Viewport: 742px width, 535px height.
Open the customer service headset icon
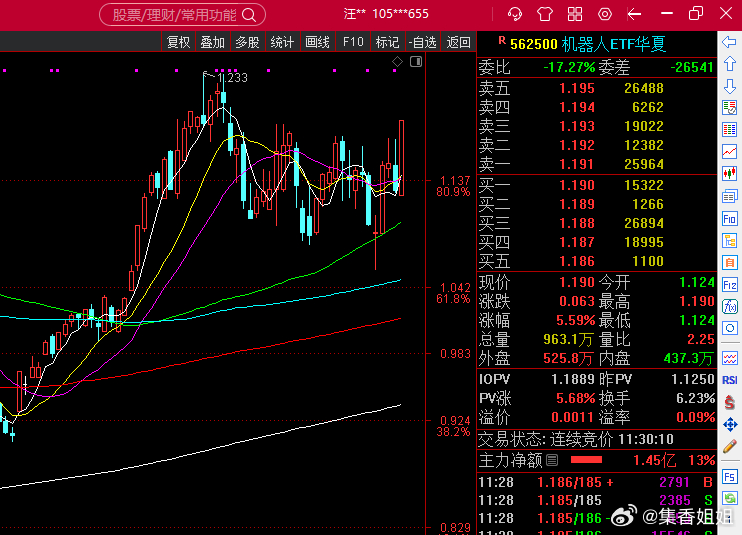click(515, 14)
